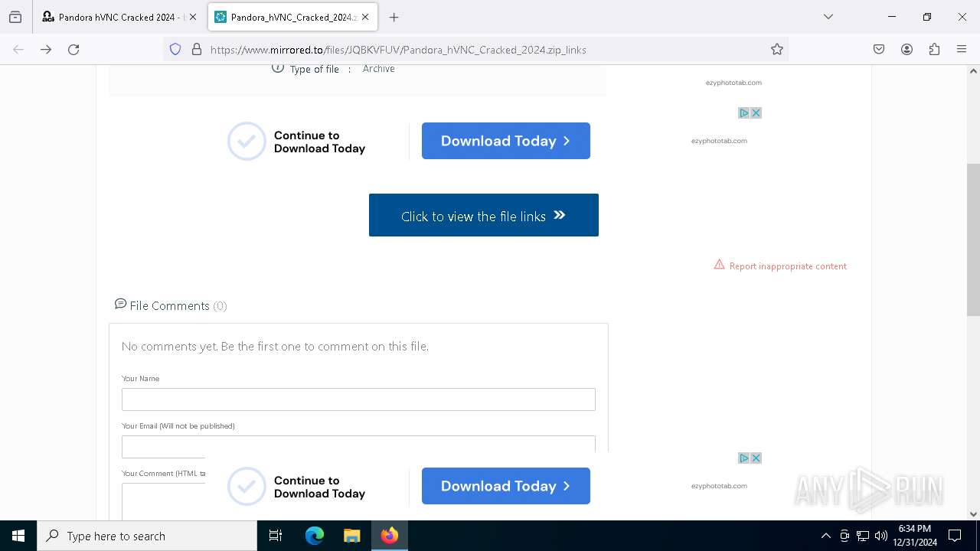Click the page vertical scrollbar thumb
Screen dimensions: 980x551
[x=973, y=240]
